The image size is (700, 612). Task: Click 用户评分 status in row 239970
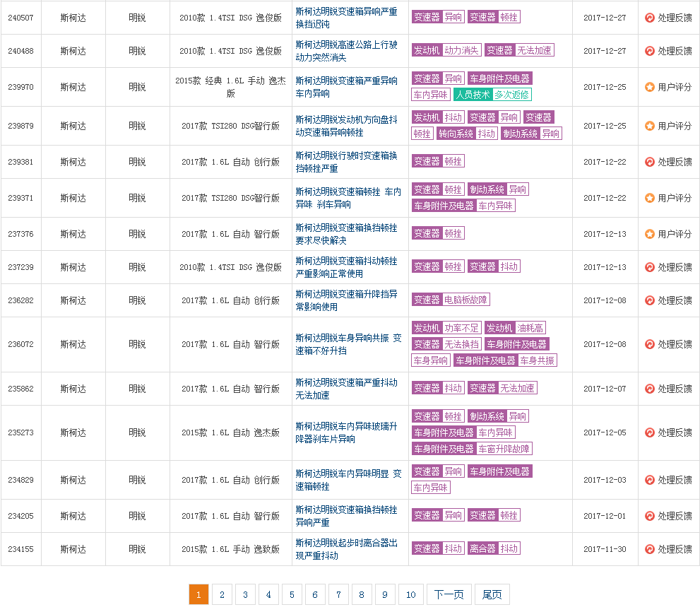point(675,87)
